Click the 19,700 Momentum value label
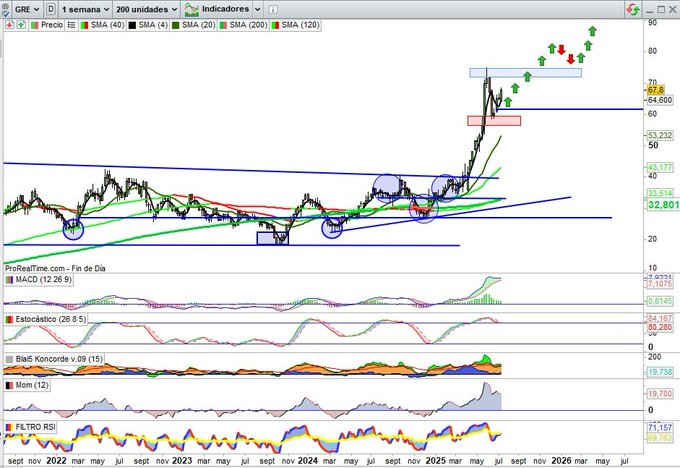680x468 pixels. pyautogui.click(x=660, y=394)
